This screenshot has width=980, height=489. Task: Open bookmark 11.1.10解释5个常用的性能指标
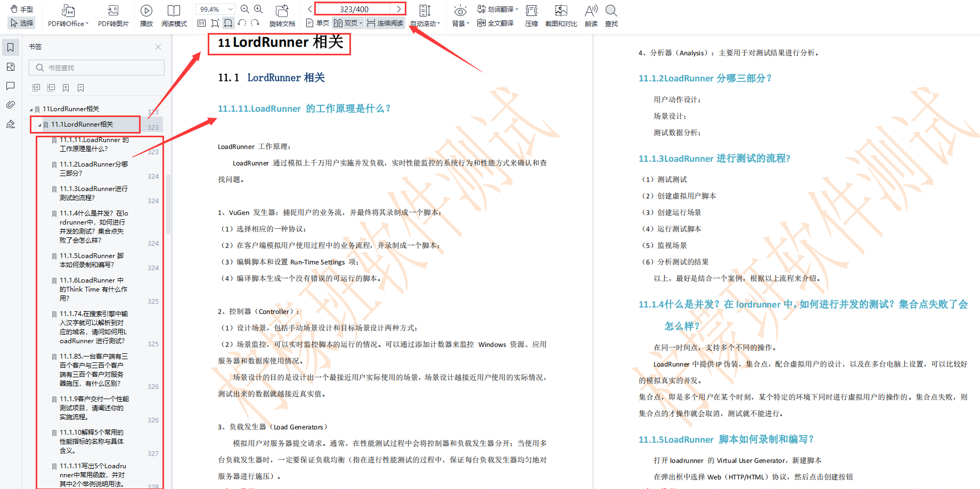pos(92,442)
